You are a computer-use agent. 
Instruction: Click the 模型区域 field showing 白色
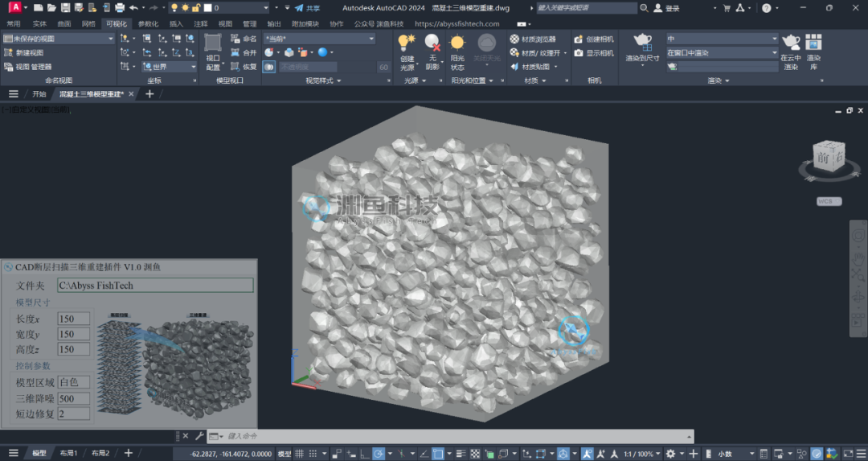click(x=74, y=382)
